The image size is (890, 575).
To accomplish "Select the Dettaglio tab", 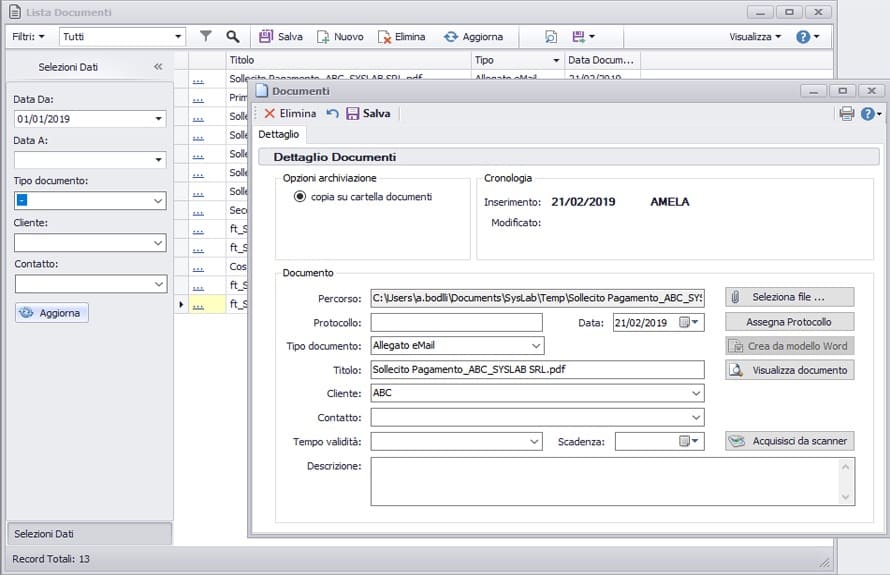I will tap(279, 134).
